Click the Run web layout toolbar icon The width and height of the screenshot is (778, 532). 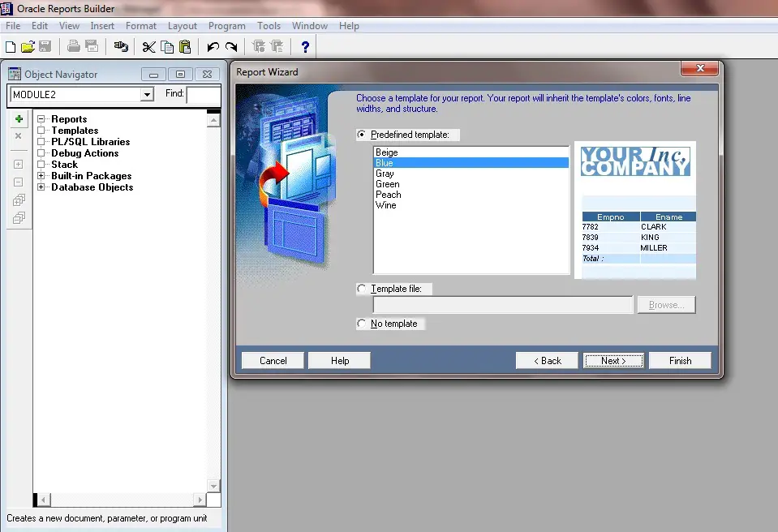277,46
